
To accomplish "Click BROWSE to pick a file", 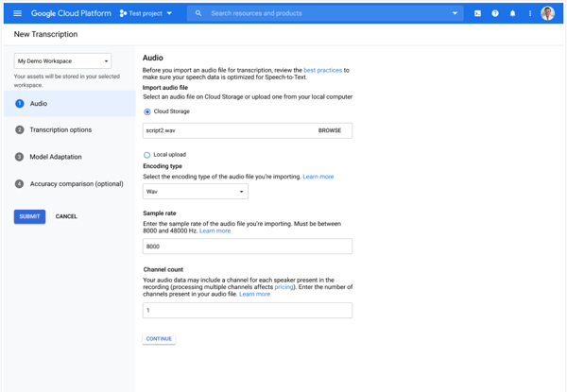I will tap(330, 130).
